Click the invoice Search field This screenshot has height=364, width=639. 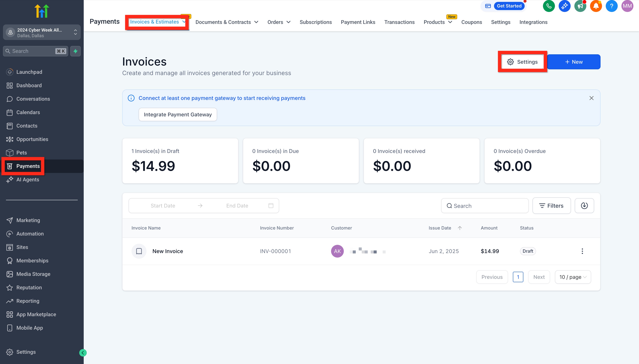click(485, 206)
